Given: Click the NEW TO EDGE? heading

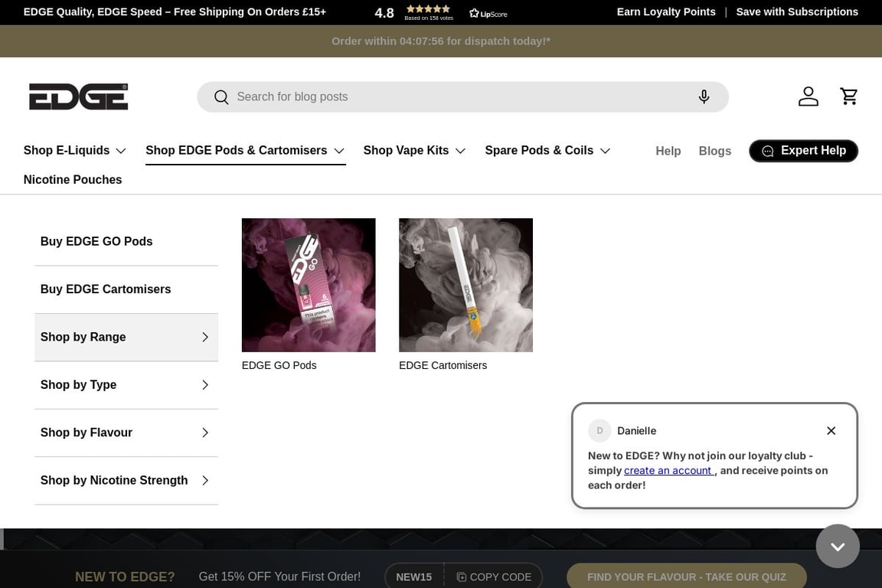Looking at the screenshot, I should pos(125,577).
